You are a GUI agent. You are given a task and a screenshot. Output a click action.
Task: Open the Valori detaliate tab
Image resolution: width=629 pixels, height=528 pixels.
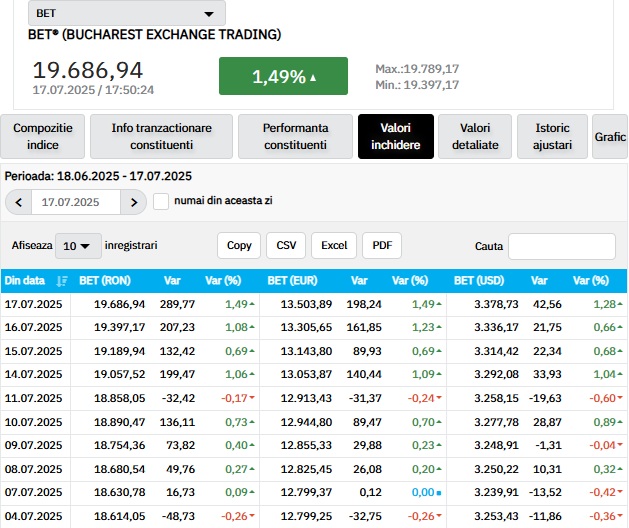(x=474, y=137)
